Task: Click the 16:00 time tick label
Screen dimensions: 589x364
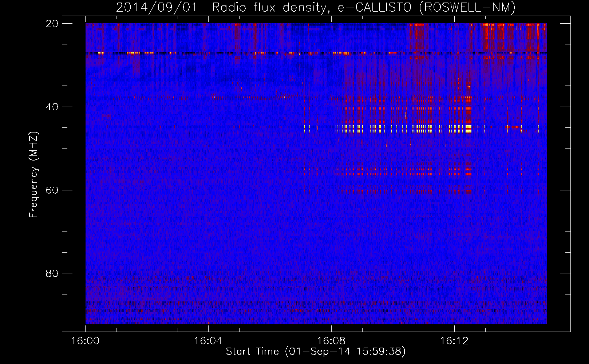Action: [x=85, y=341]
